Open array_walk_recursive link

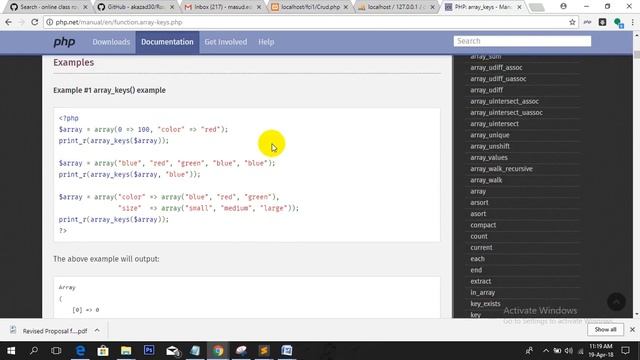(501, 169)
